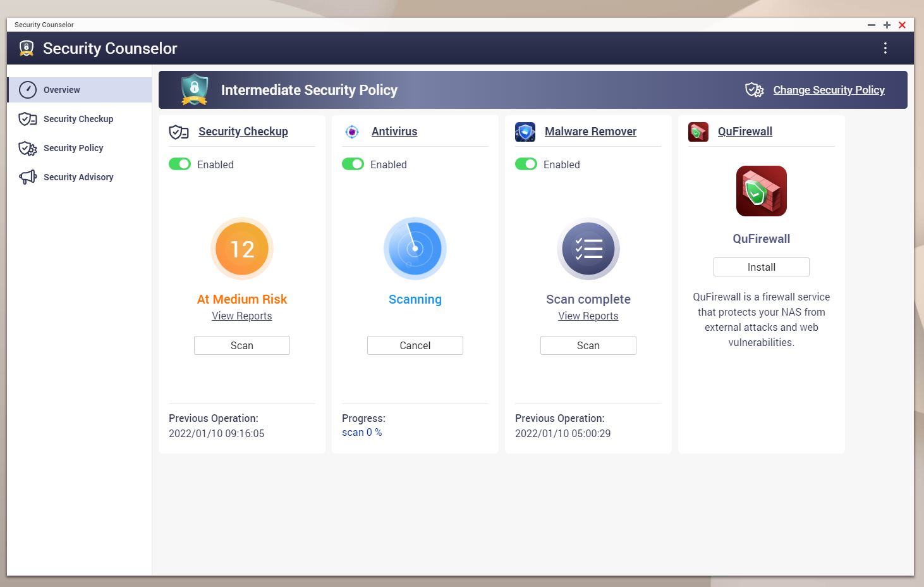
Task: Click the Malware Remover scan complete checklist icon
Action: pyautogui.click(x=588, y=249)
